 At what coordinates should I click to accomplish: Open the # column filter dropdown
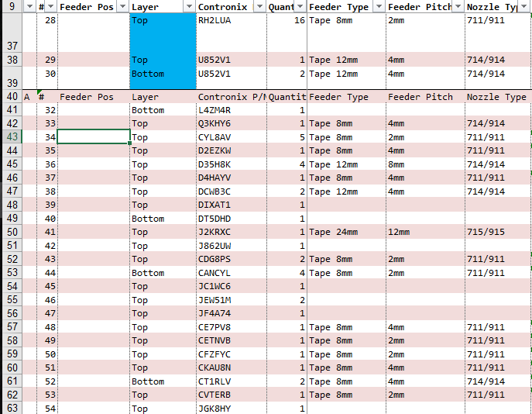[x=51, y=6]
